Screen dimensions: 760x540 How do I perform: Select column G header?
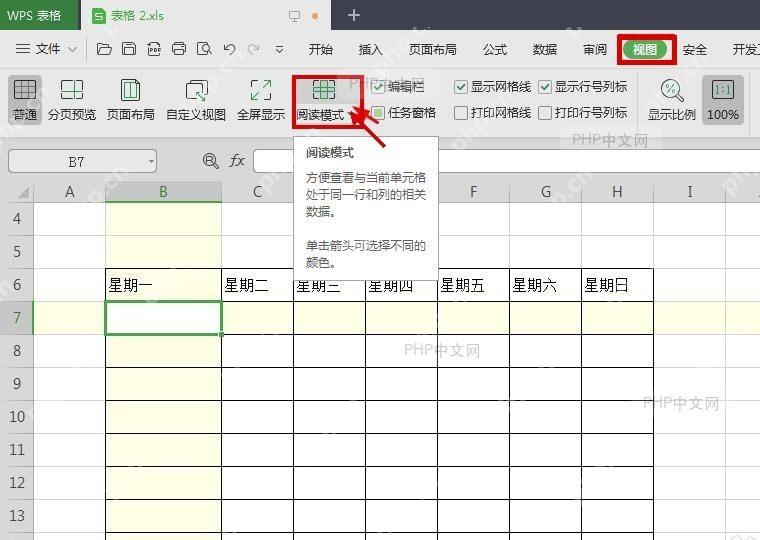point(546,192)
